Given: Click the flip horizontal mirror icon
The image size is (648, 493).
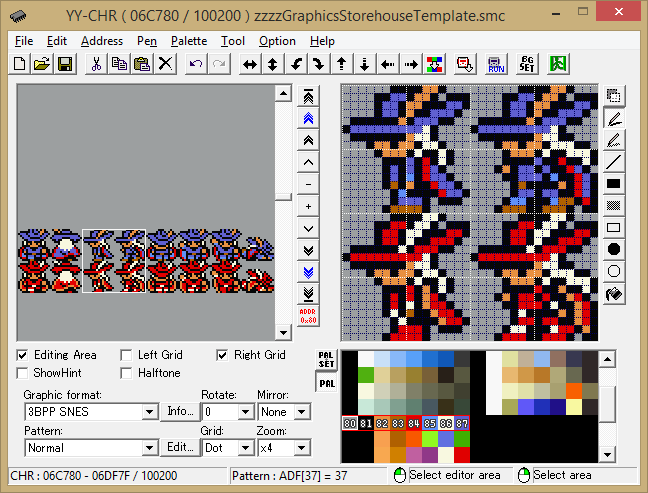Looking at the screenshot, I should tap(250, 64).
